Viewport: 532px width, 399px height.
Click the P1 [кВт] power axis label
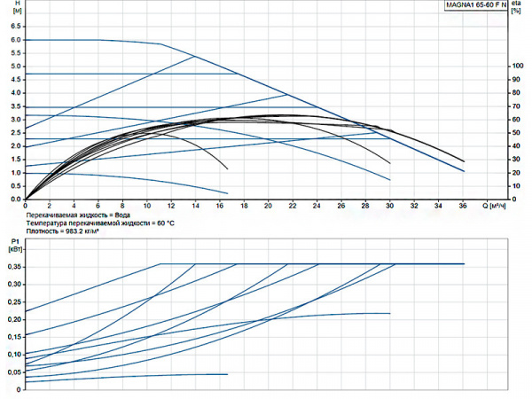[13, 245]
